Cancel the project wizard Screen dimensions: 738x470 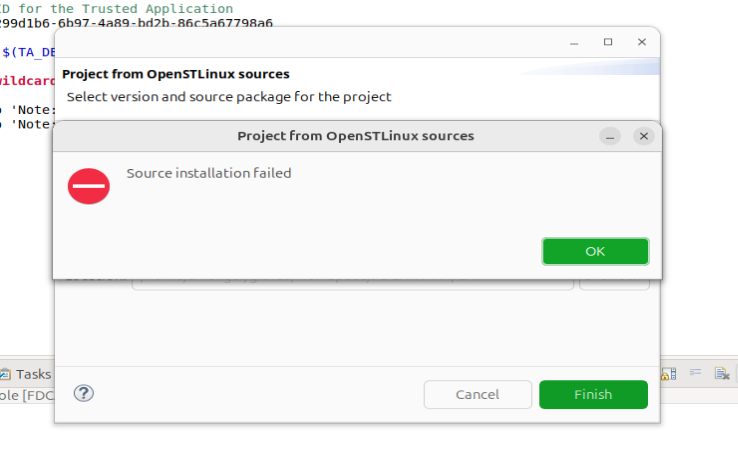click(x=477, y=394)
